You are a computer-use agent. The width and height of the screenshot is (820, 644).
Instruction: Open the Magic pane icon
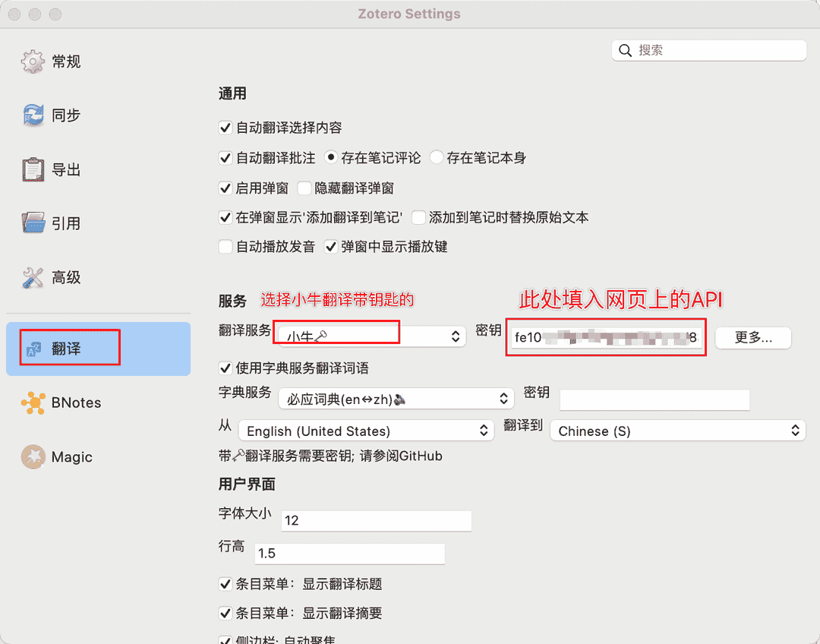click(33, 457)
